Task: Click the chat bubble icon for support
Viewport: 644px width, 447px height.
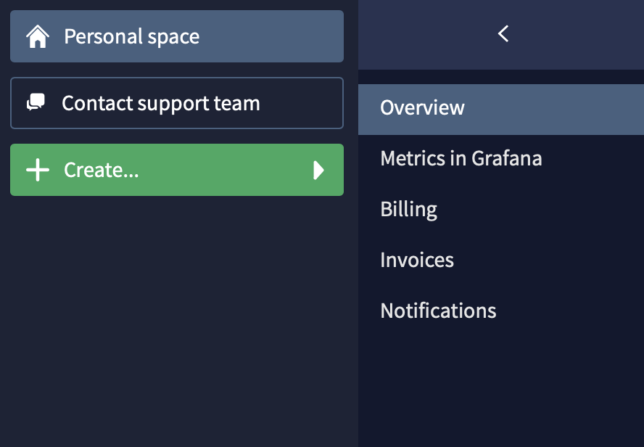Action: point(36,103)
